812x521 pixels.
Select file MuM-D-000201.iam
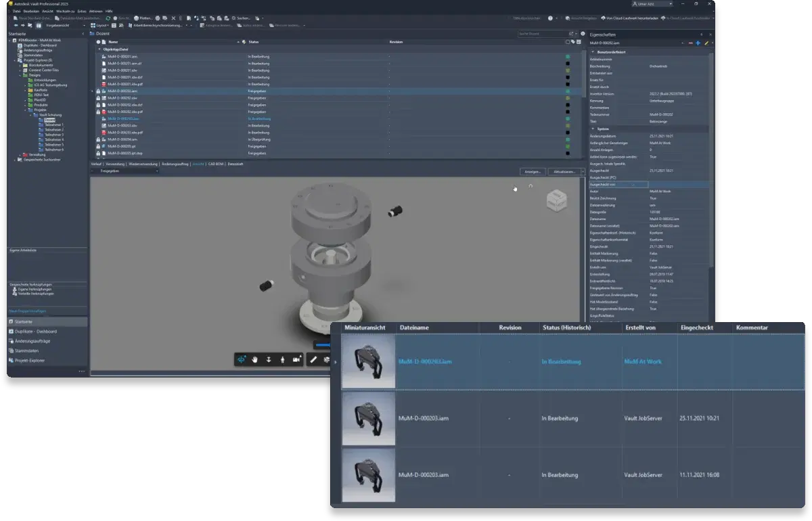tap(122, 56)
